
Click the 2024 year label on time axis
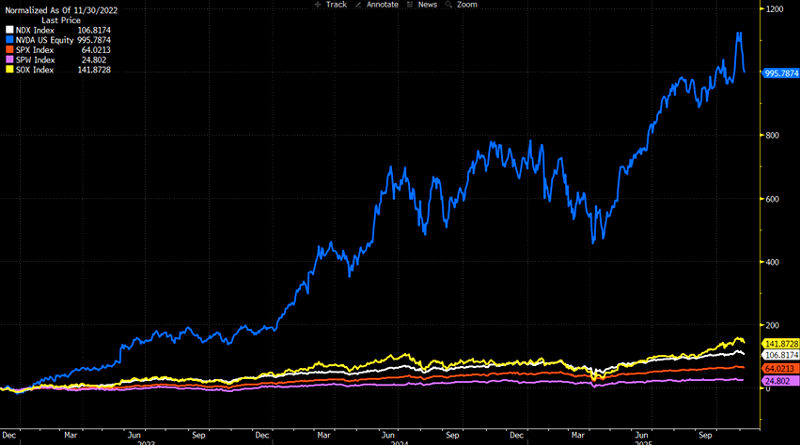click(x=400, y=442)
